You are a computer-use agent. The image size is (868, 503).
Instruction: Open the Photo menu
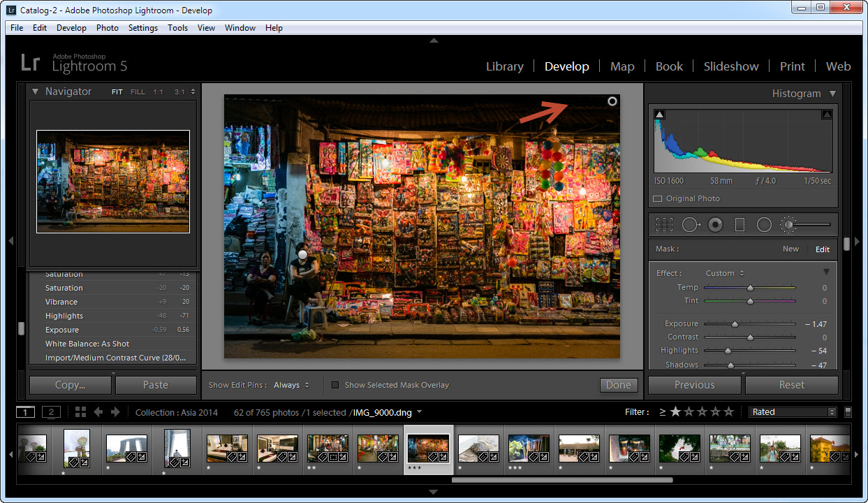(x=107, y=28)
